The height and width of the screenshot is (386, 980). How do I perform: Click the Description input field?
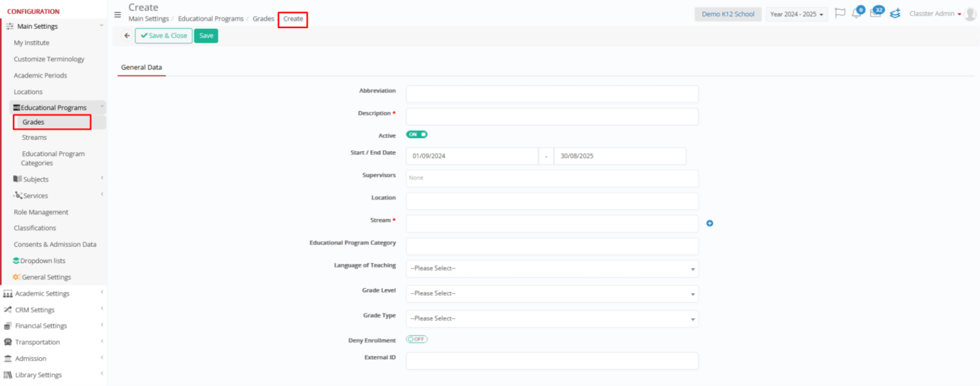[552, 116]
